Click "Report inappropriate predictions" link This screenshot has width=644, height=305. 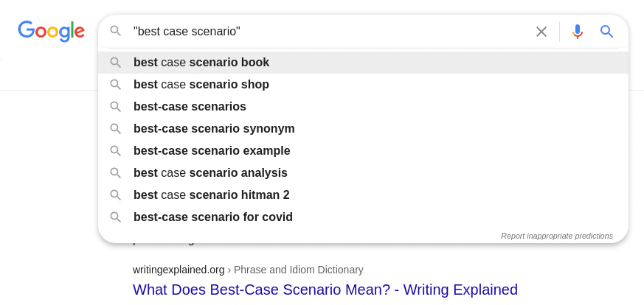click(x=556, y=236)
